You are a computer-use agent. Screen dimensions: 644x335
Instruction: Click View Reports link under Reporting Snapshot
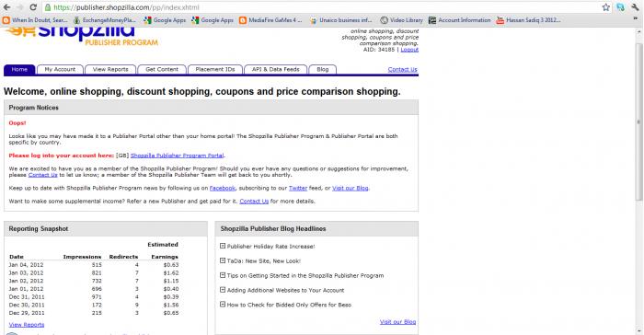pos(27,325)
